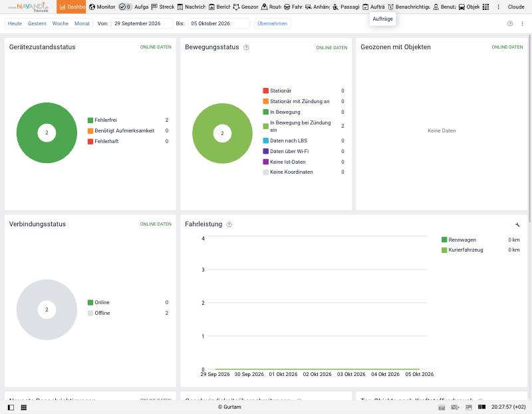Open the grid layout icon in bottom bar
Image resolution: width=532 pixels, height=414 pixels.
pos(24,407)
